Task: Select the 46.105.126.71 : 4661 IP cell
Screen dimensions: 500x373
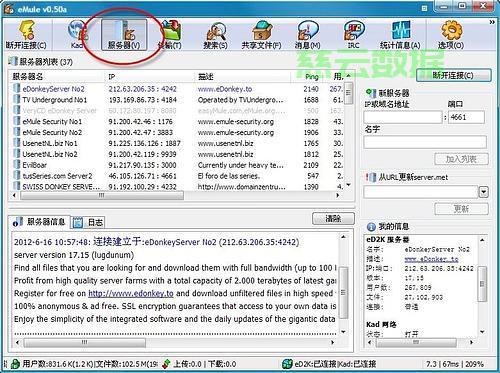Action: pos(142,176)
